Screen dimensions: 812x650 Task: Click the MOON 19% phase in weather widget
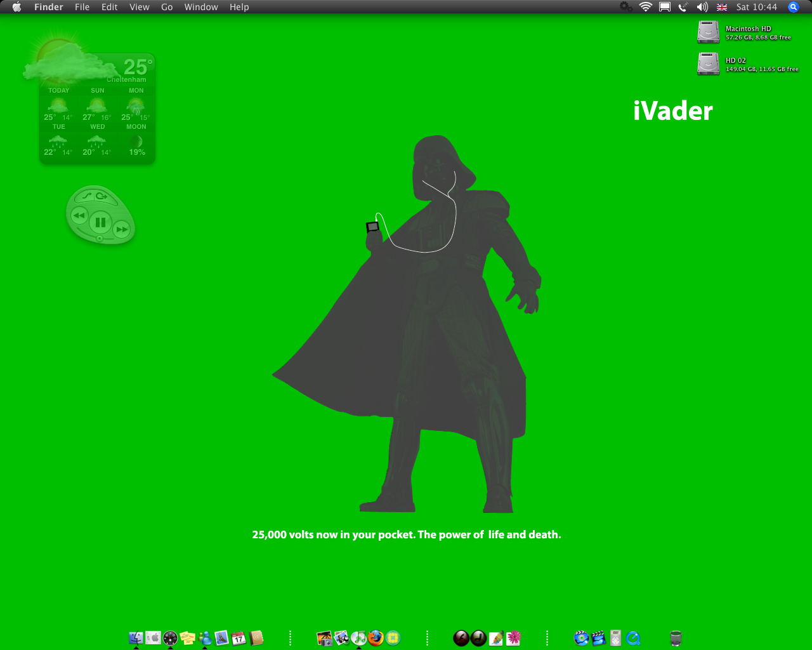click(136, 140)
